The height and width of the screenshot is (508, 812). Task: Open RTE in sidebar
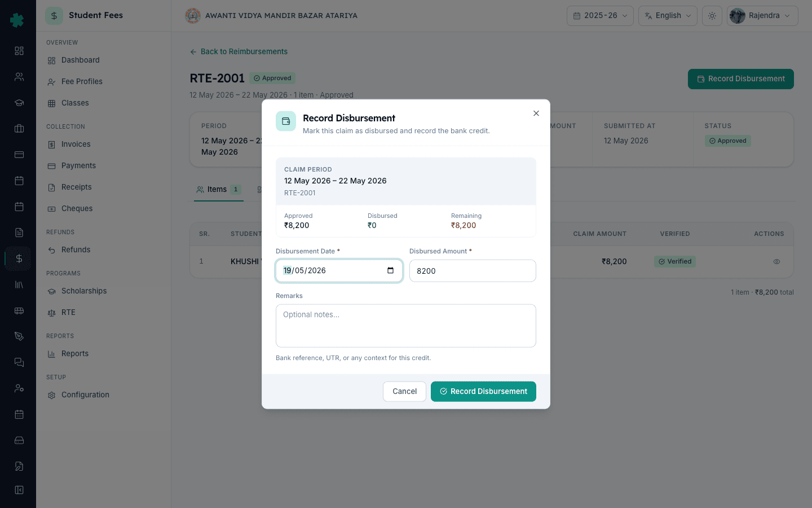pyautogui.click(x=103, y=313)
